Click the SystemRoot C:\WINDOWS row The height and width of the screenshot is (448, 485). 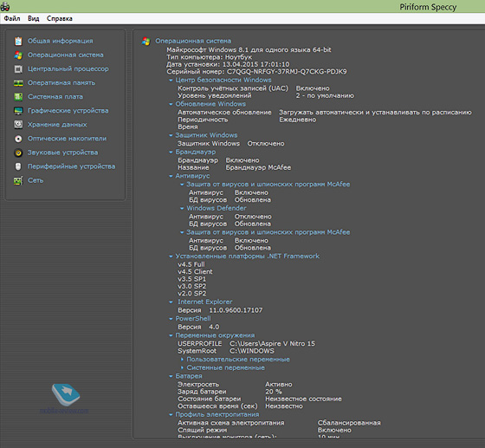(x=226, y=351)
